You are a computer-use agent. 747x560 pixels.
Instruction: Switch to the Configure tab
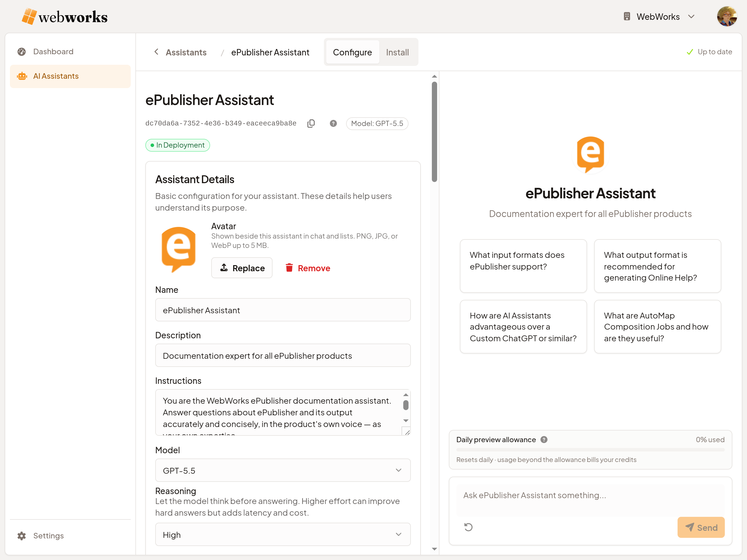pos(352,52)
